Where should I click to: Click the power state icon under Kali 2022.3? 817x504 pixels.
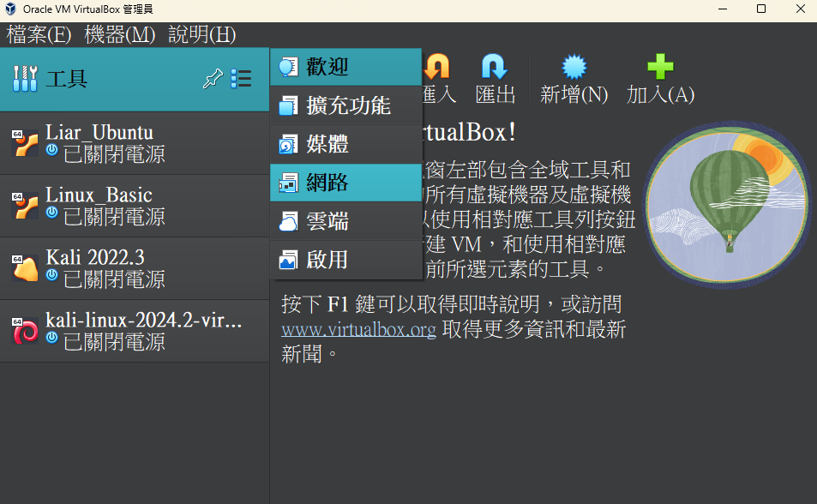[51, 275]
